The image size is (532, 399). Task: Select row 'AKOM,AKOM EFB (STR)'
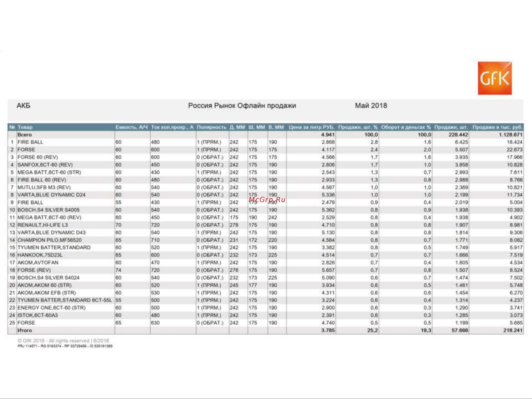point(266,293)
